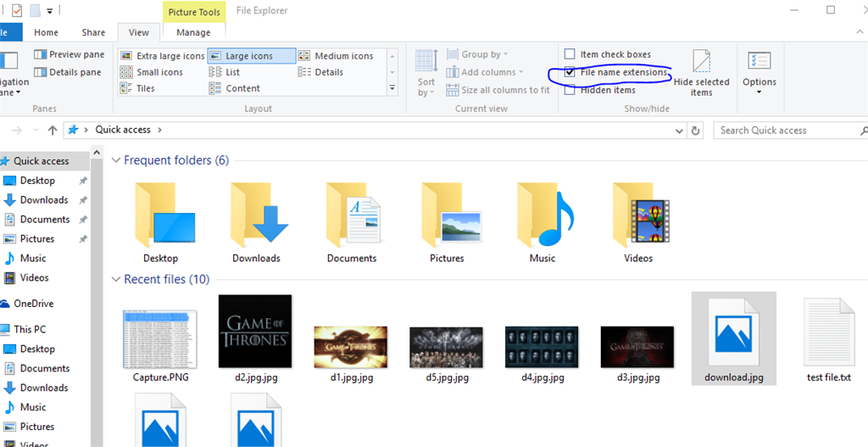Viewport: 868px width, 447px height.
Task: Click the Picture Tools contextual tab
Action: point(194,12)
